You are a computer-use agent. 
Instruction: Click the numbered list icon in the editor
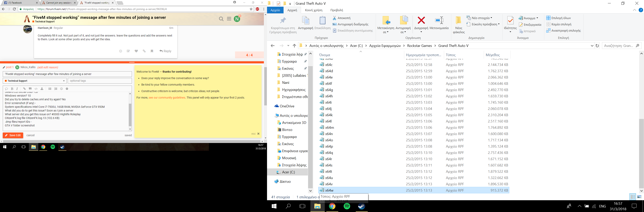click(56, 89)
